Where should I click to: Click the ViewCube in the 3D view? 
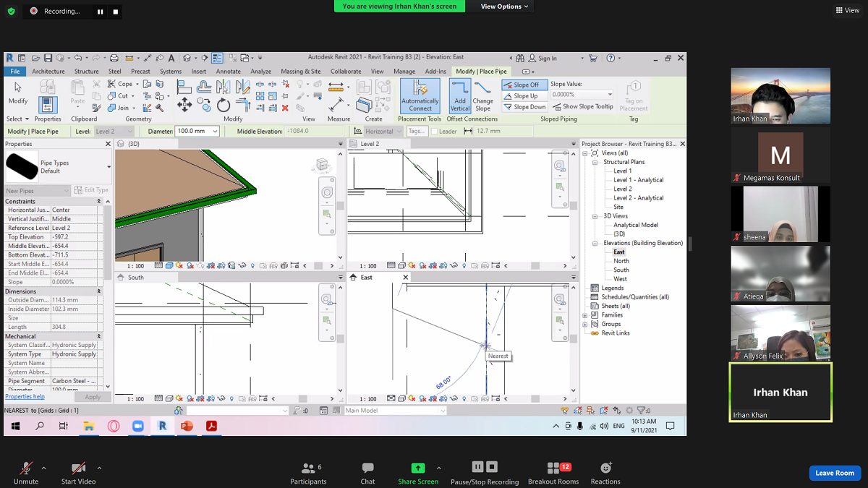[x=323, y=165]
